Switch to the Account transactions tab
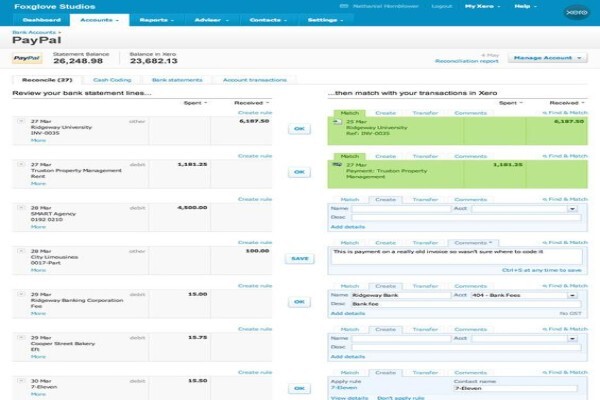Image resolution: width=600 pixels, height=400 pixels. pos(255,80)
